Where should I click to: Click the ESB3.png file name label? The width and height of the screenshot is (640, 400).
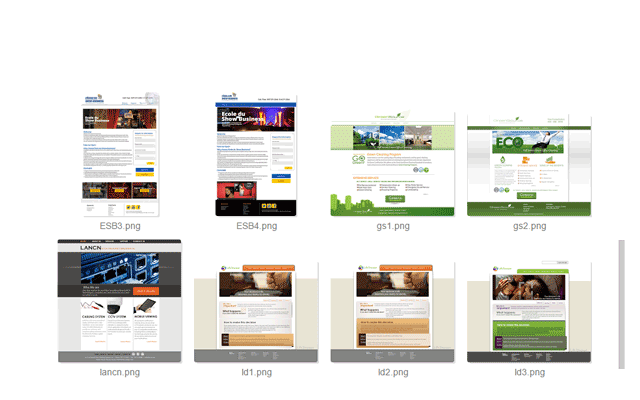tap(120, 226)
